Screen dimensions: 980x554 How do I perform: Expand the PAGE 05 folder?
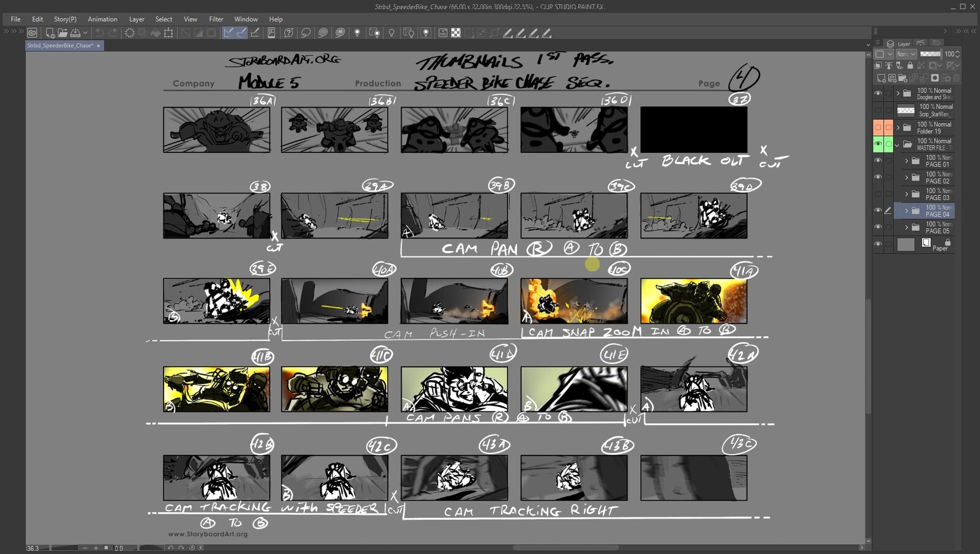tap(907, 227)
